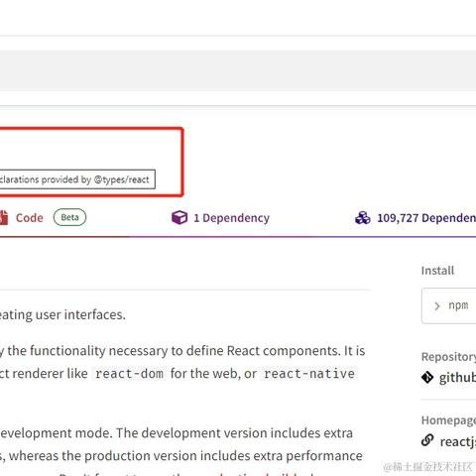Click the react-dom code text
The height and width of the screenshot is (476, 476).
(x=129, y=374)
